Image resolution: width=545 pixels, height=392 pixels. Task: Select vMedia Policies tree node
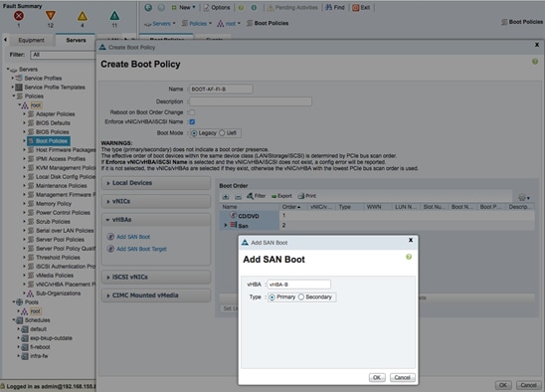[x=55, y=276]
